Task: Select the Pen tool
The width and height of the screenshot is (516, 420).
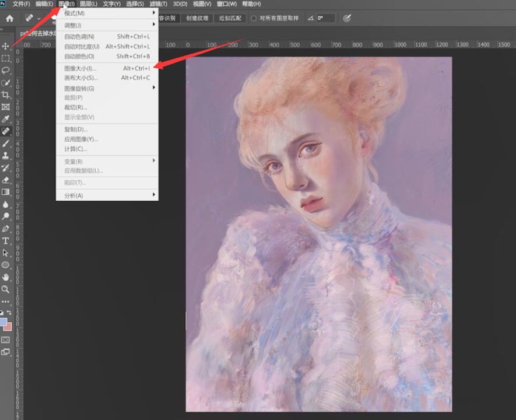Action: click(x=6, y=229)
